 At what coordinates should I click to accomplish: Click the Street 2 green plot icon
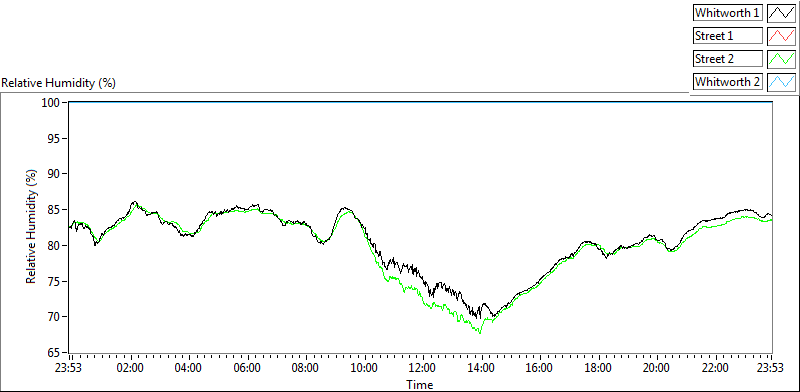(780, 59)
